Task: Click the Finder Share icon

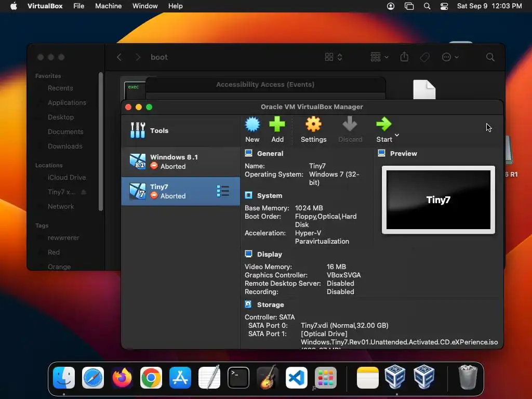Action: pos(404,57)
